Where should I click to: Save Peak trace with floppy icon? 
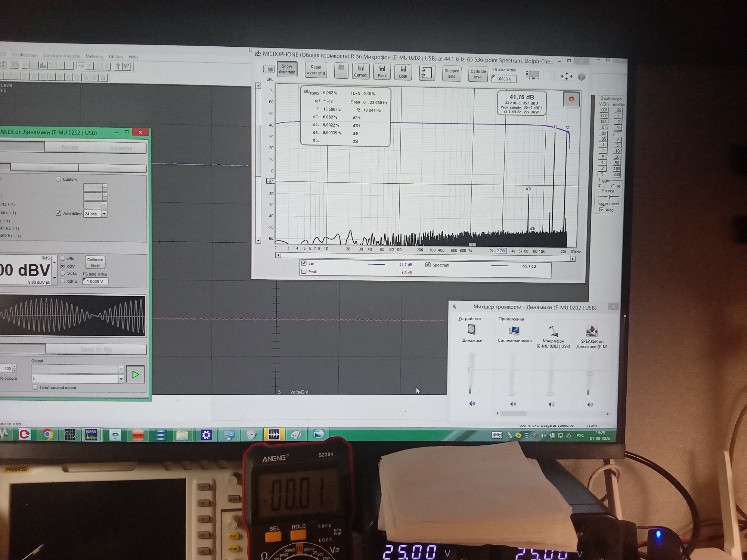[x=382, y=72]
